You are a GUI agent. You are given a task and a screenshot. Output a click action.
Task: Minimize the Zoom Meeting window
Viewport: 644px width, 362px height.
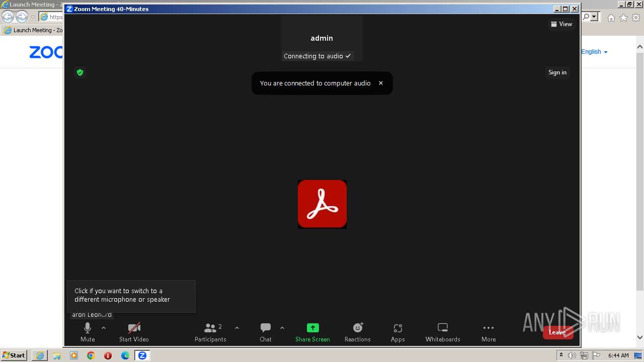pos(557,9)
